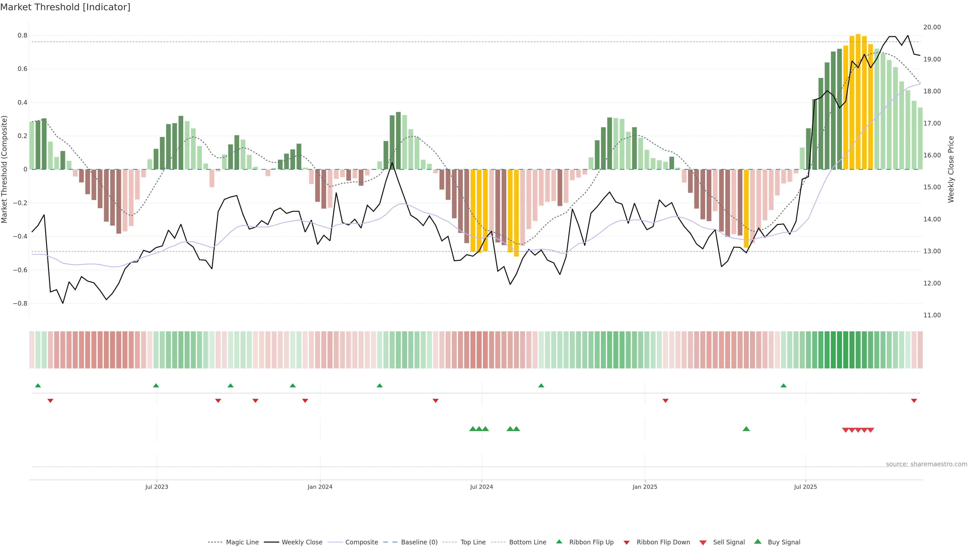Click the Market Threshold [Indicator] title
Screen dimensions: 980x551
click(65, 7)
